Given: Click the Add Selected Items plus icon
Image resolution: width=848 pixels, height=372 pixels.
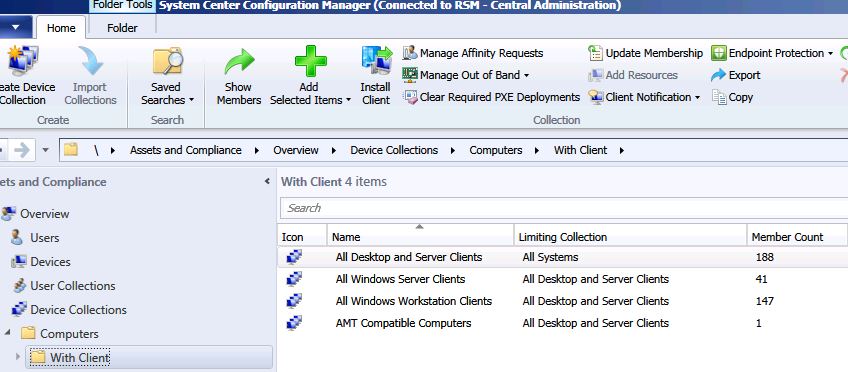Looking at the screenshot, I should 310,61.
